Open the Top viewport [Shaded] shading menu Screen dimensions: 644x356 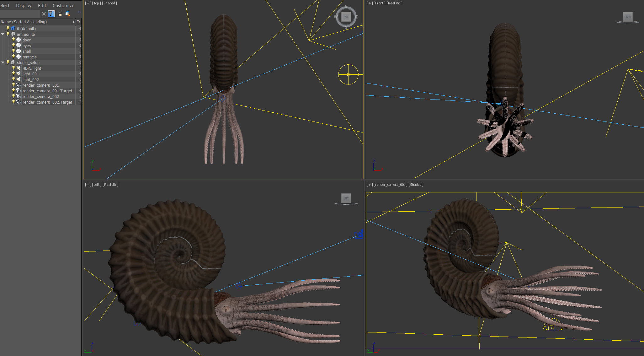(109, 3)
